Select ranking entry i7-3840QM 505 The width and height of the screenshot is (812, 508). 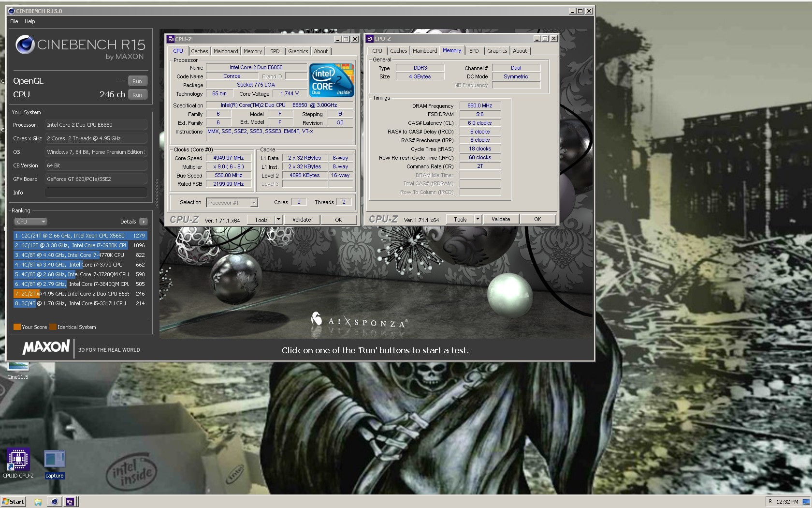[x=80, y=284]
